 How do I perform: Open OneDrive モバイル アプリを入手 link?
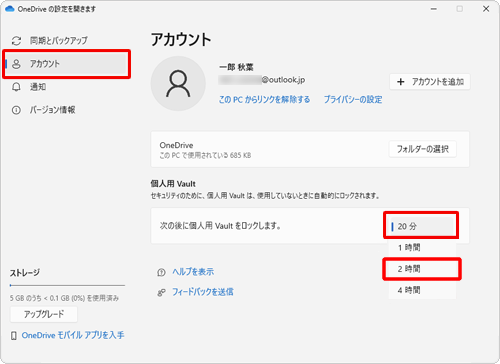73,335
